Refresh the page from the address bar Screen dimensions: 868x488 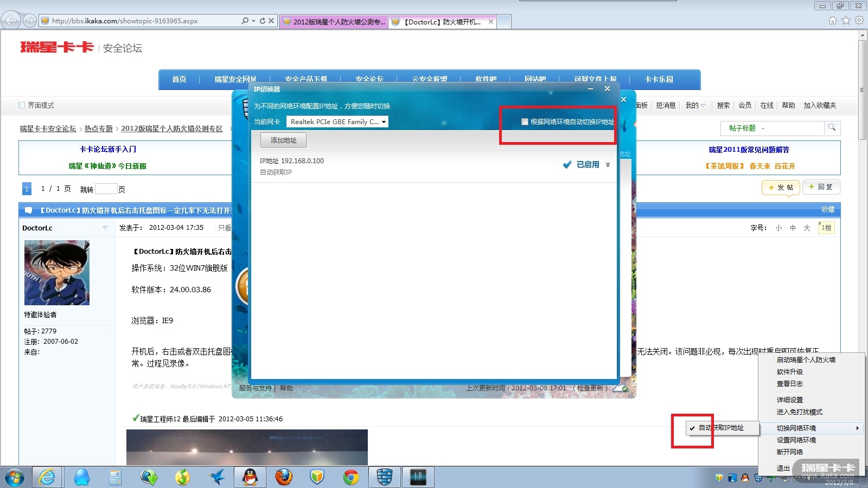[x=263, y=21]
